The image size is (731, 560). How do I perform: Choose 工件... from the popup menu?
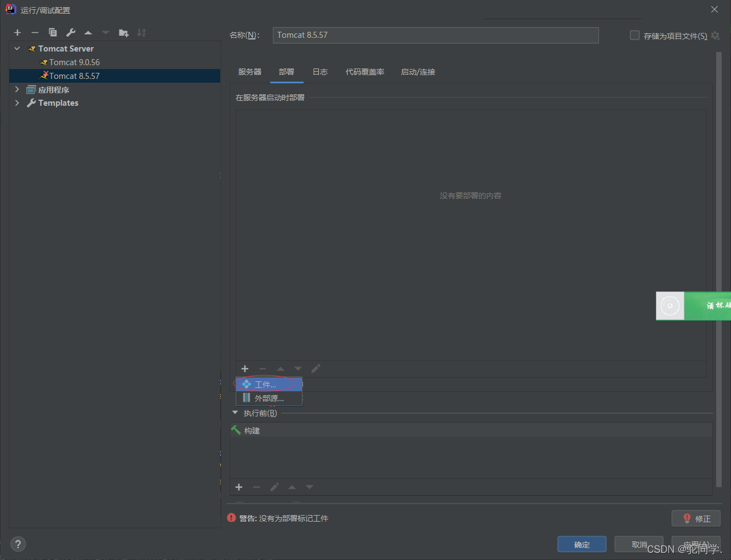269,385
